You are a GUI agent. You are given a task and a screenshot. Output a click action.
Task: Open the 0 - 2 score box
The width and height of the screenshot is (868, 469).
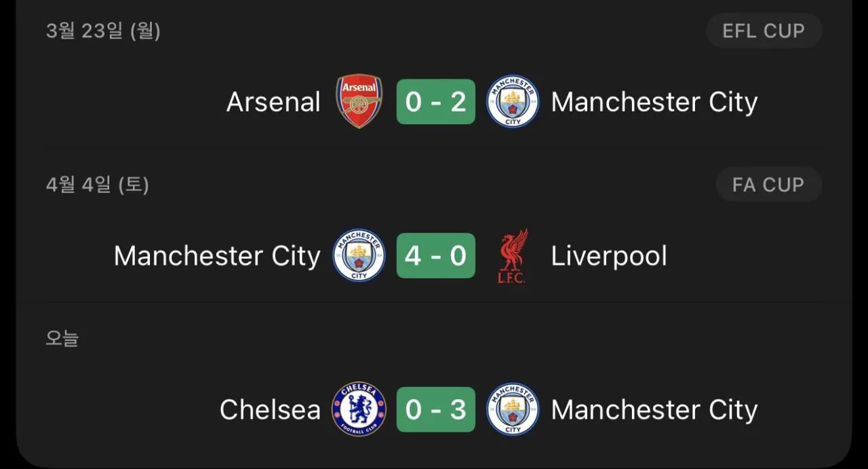coord(435,102)
